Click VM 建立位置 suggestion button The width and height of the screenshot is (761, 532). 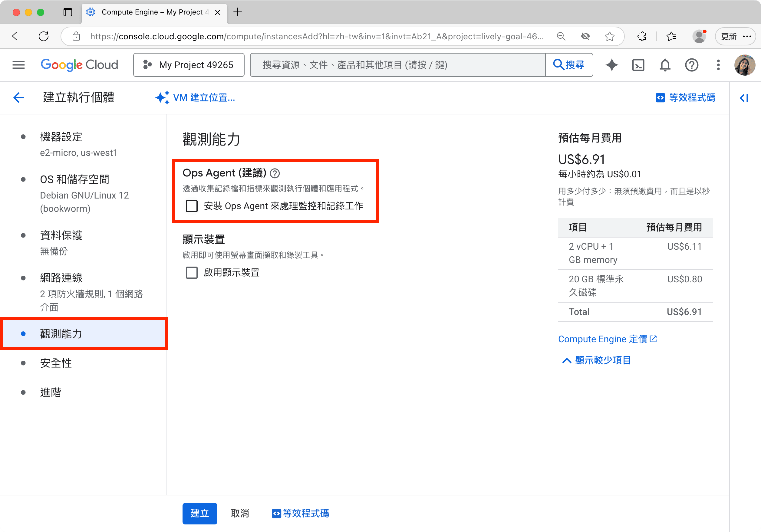click(195, 98)
